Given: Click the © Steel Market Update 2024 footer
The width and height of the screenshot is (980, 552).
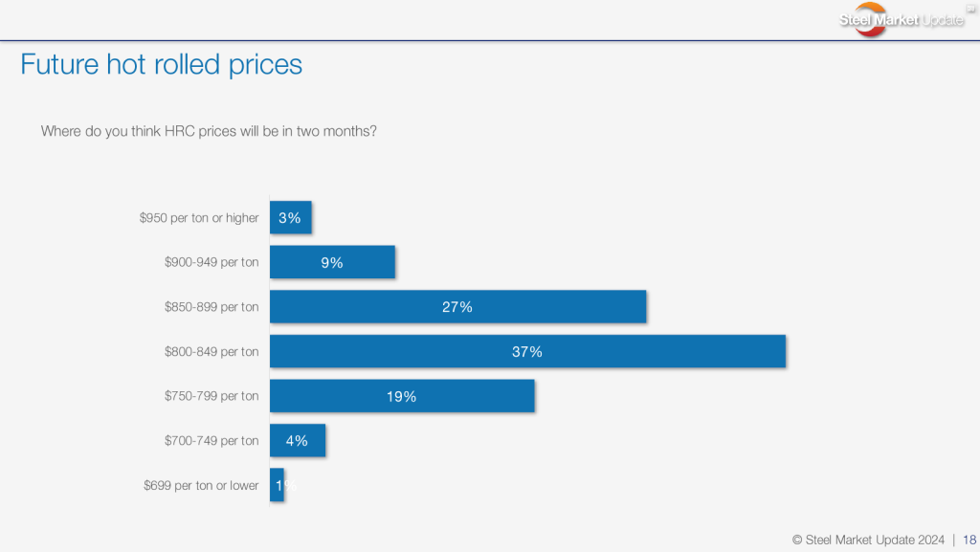Looking at the screenshot, I should tap(869, 540).
